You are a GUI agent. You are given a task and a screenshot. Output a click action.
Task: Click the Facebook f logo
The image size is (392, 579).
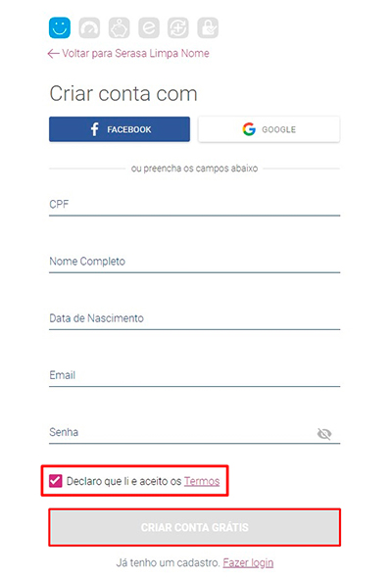point(95,129)
